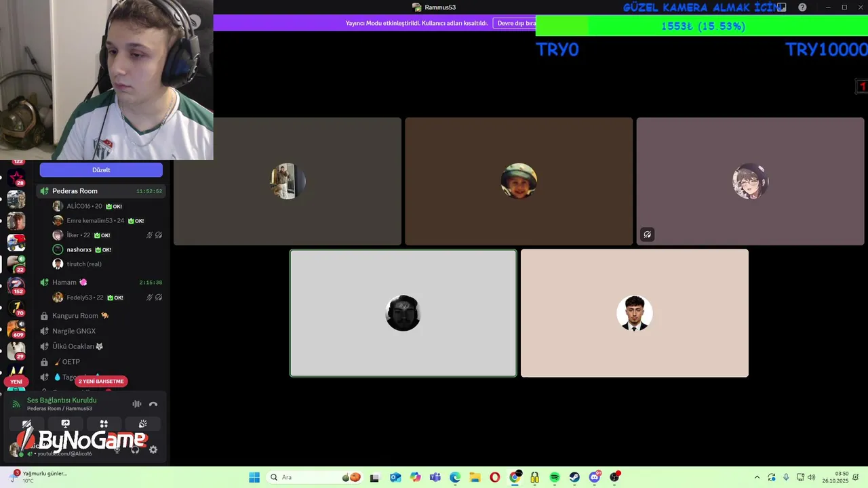Disconnect from voice with hang-up icon
This screenshot has height=488, width=868.
pos(153,404)
